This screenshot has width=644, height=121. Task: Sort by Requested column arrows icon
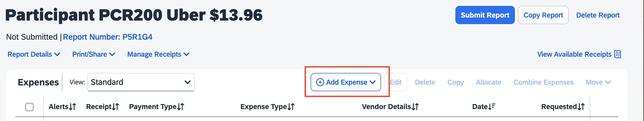coord(581,107)
